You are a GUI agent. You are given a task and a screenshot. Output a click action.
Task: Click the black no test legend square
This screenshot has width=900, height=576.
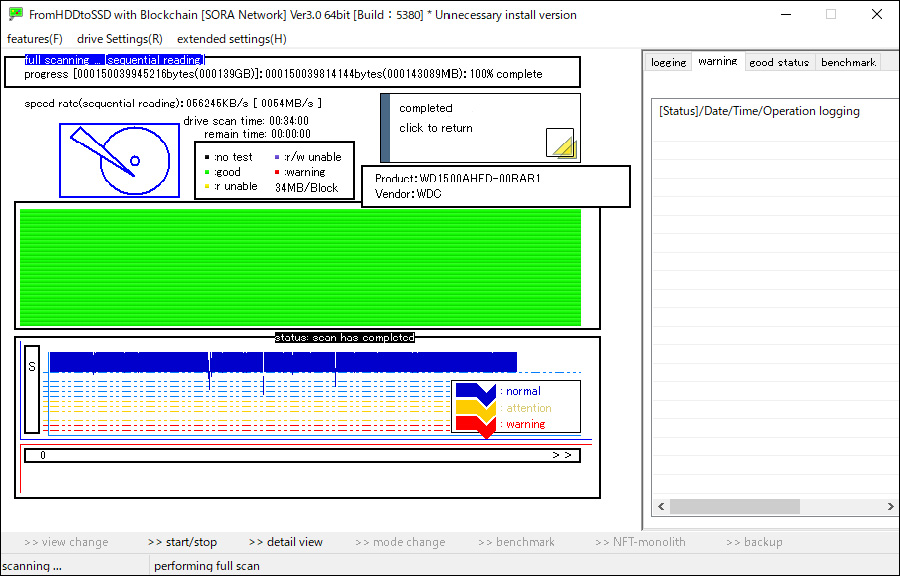207,157
